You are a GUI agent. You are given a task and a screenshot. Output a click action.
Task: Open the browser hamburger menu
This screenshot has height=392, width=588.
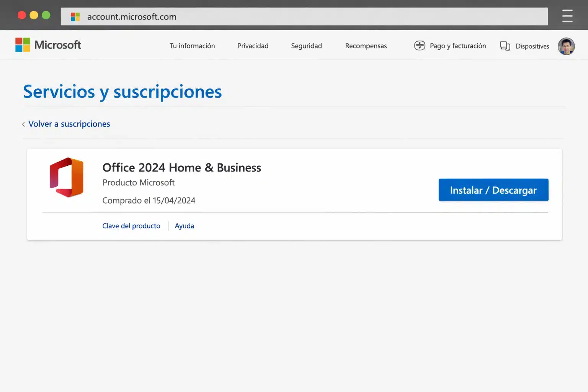[567, 16]
